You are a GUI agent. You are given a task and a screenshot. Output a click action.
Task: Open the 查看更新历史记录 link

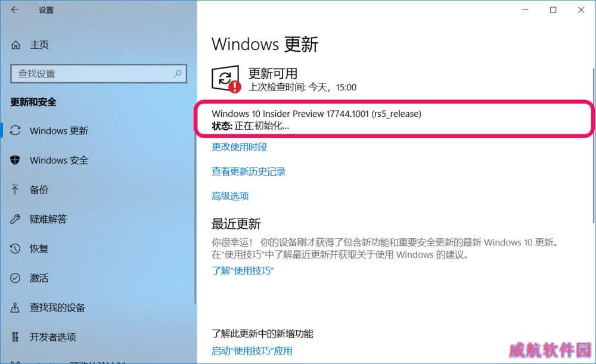pyautogui.click(x=249, y=172)
